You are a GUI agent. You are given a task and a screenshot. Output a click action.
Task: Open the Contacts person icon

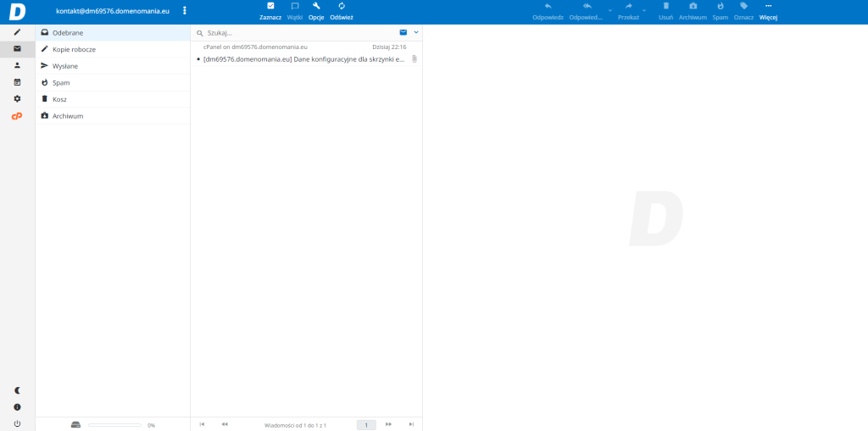[17, 65]
